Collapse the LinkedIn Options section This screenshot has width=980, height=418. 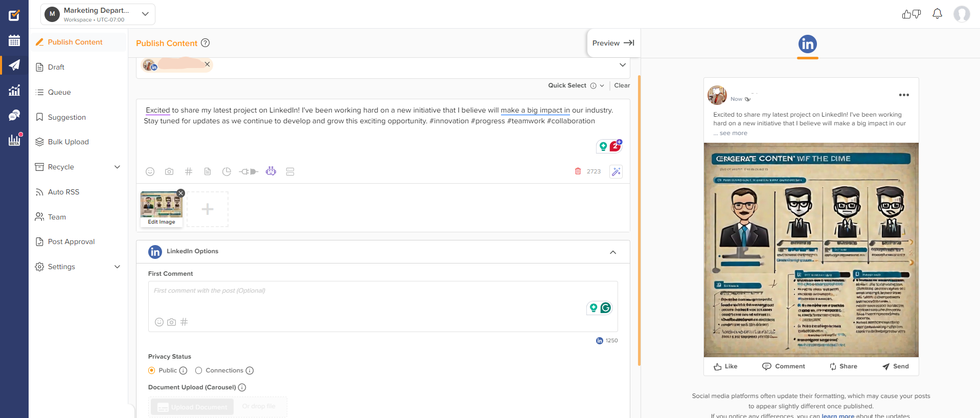point(613,252)
